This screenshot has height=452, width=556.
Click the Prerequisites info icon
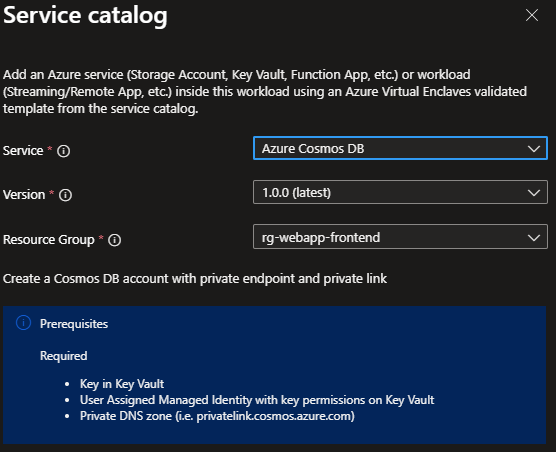[24, 323]
